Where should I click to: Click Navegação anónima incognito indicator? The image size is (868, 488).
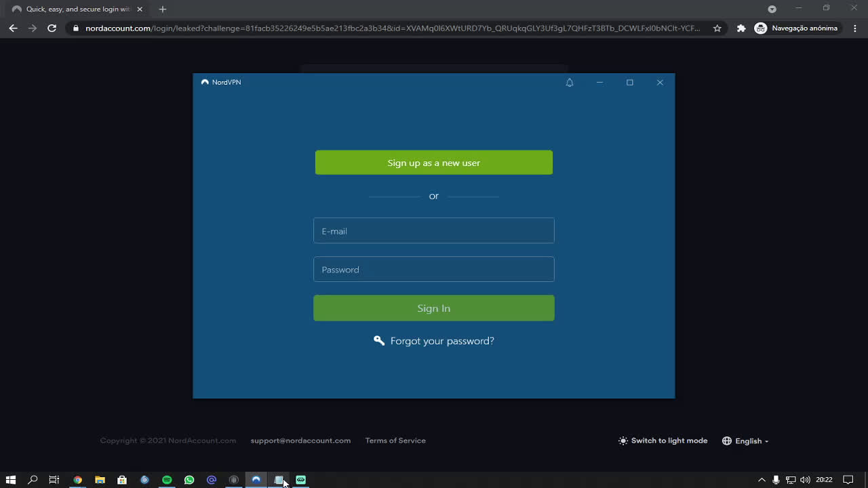coord(796,28)
